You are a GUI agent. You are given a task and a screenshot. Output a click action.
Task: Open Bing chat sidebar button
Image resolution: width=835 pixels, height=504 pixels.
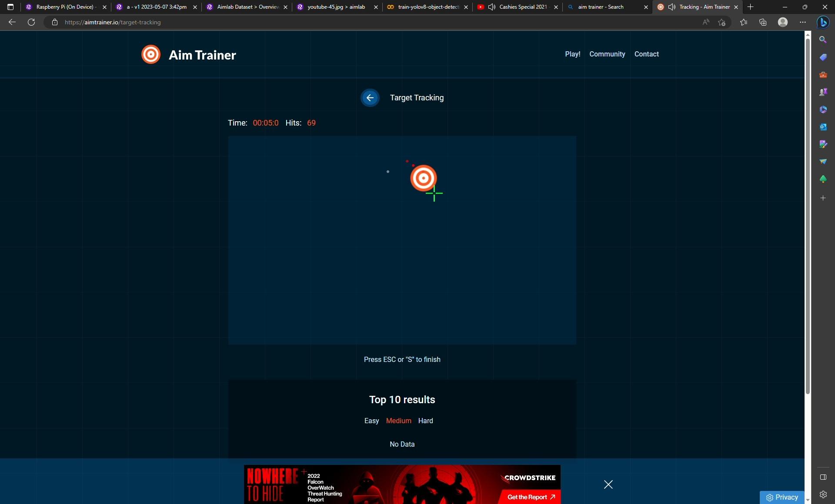823,22
